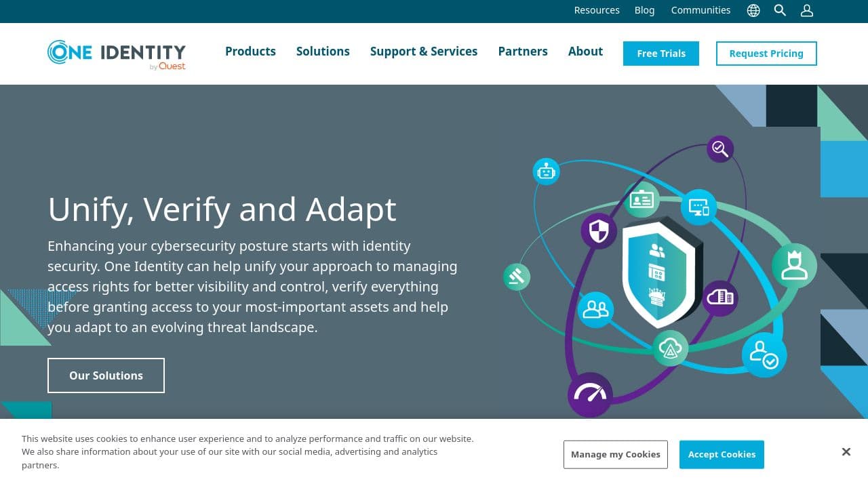Click the Free Trials button
Viewport: 868px width, 488px height.
click(660, 53)
